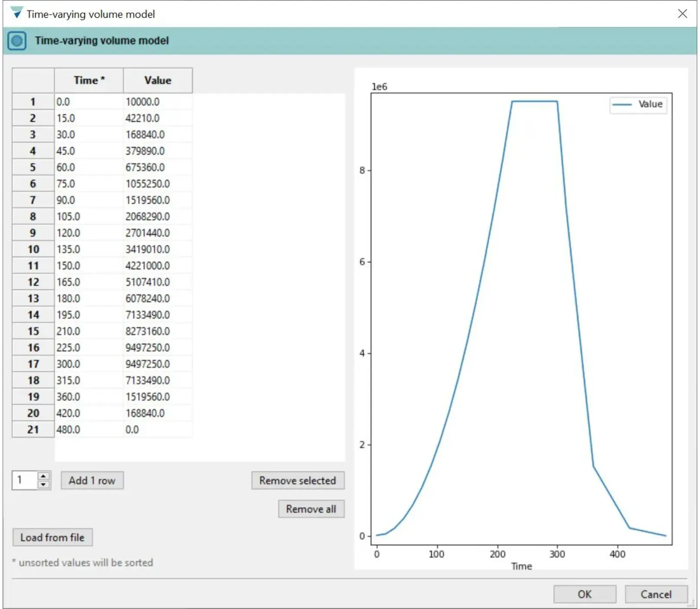Select row header 21
The height and width of the screenshot is (609, 700).
33,430
